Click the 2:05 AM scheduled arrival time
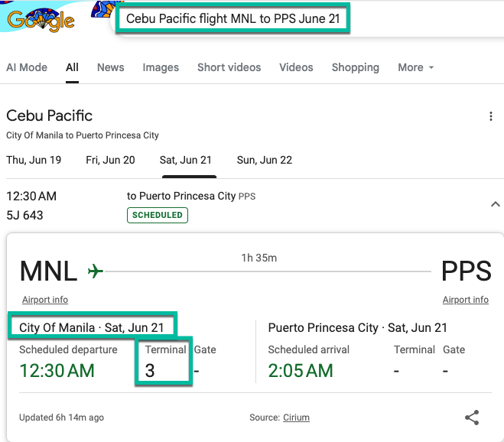Image resolution: width=504 pixels, height=442 pixels. 301,371
